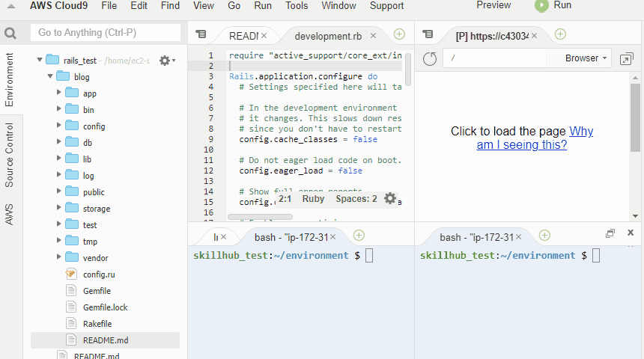Close the preview https tab
This screenshot has height=359, width=644.
(x=534, y=36)
